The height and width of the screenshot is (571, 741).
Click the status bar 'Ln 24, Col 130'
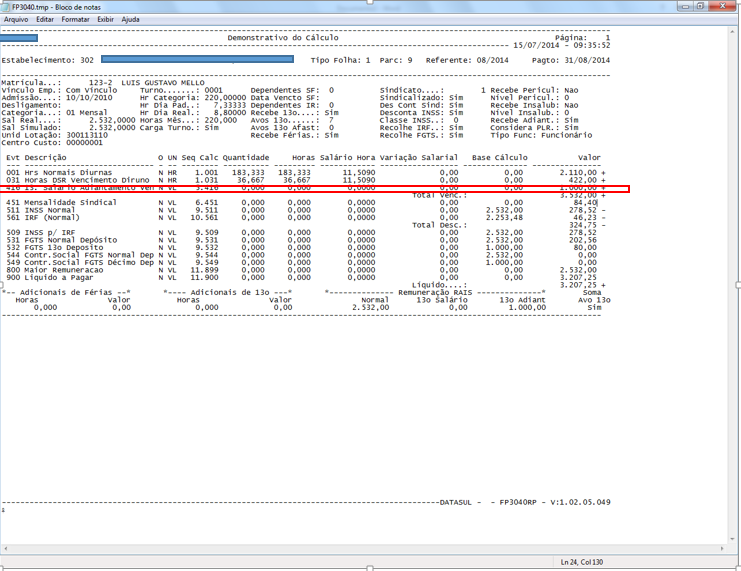[x=582, y=562]
